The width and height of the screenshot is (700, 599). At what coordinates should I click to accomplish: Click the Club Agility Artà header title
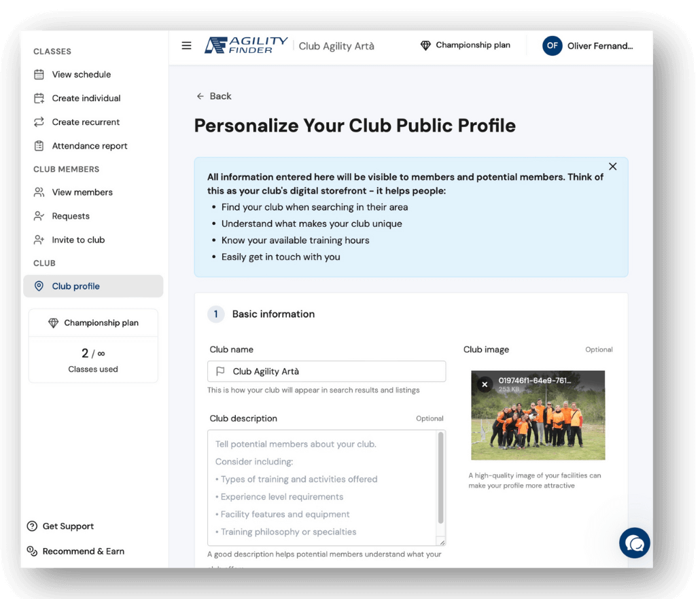coord(336,46)
